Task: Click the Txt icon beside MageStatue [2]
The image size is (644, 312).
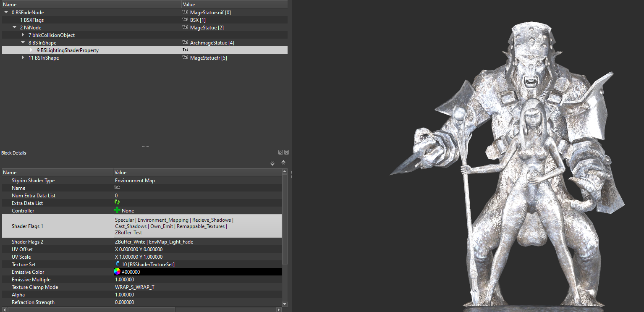Action: (185, 28)
